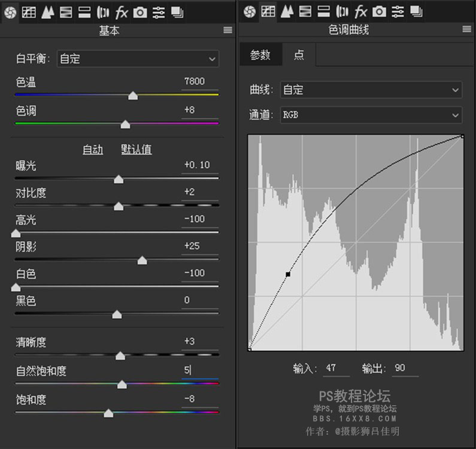
Task: Open Split Toning icon in left panel
Action: (84, 13)
